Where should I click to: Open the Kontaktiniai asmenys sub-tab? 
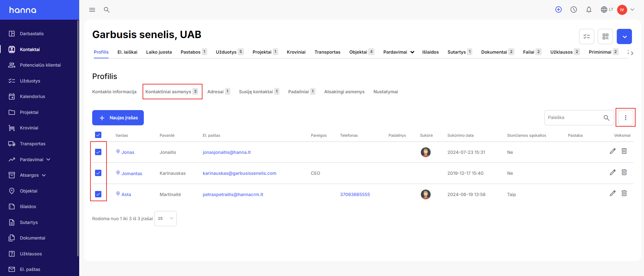(172, 92)
